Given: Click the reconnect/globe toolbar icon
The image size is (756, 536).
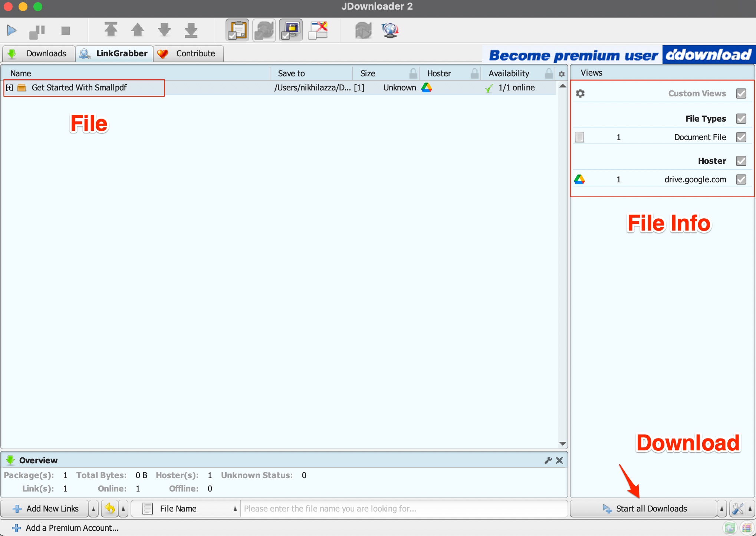Looking at the screenshot, I should (389, 30).
